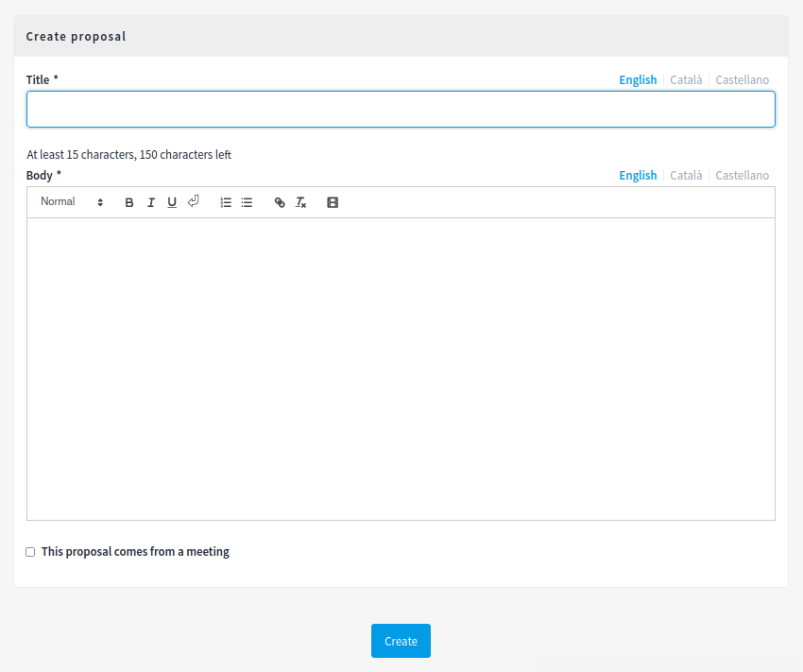Switch Body language to Català tab
The image size is (803, 672).
tap(686, 175)
